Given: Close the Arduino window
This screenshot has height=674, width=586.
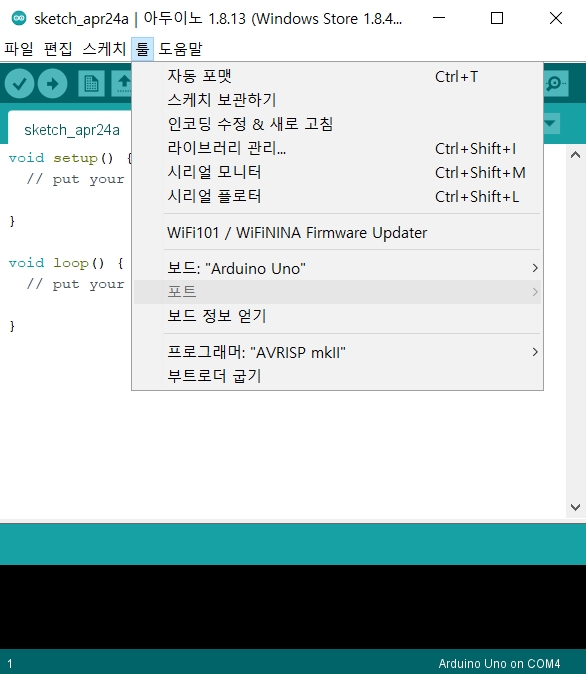Looking at the screenshot, I should [x=556, y=18].
